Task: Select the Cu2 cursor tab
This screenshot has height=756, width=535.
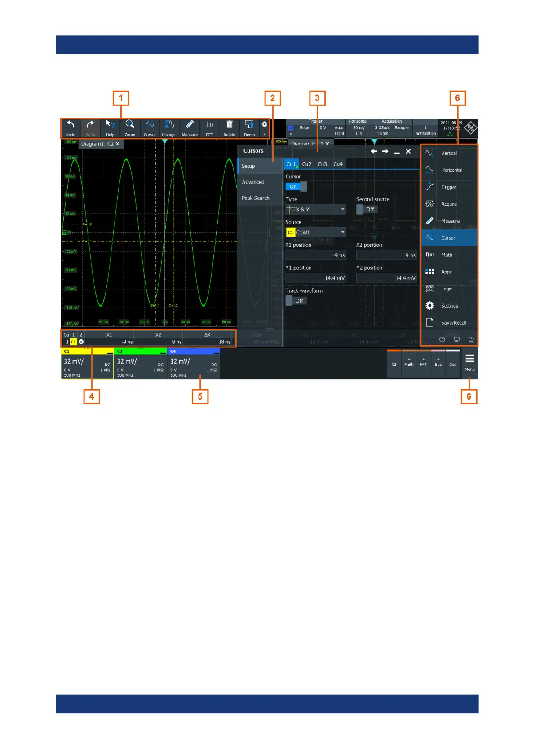Action: coord(307,164)
